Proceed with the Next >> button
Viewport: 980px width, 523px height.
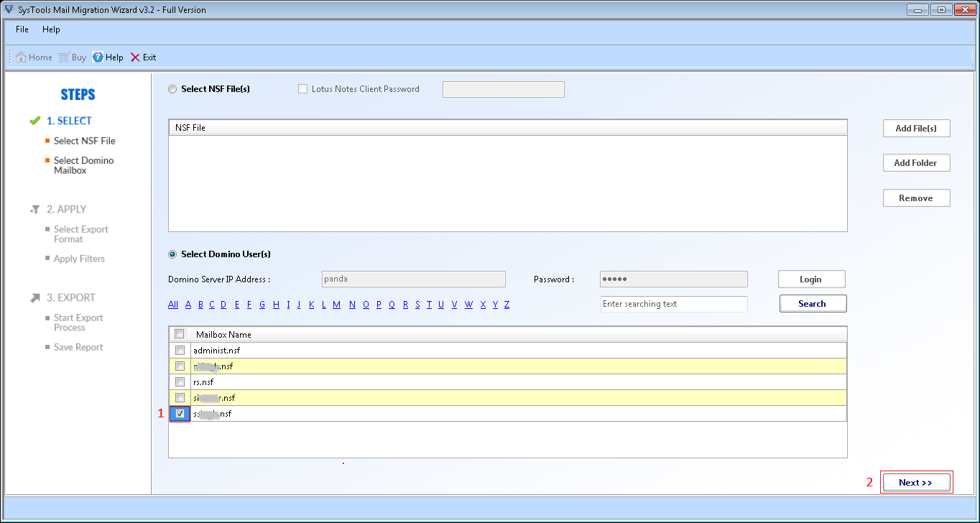[916, 483]
